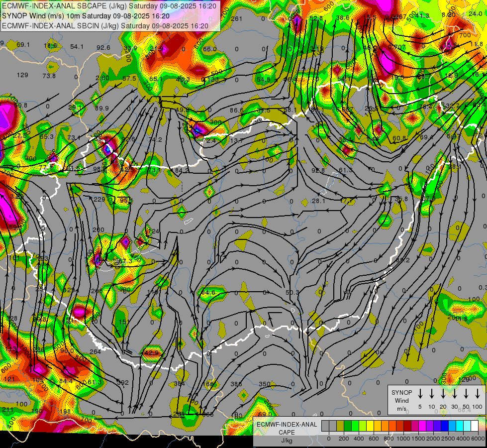The image size is (487, 448).
Task: Click the map value '57.5'
Action: (129, 78)
